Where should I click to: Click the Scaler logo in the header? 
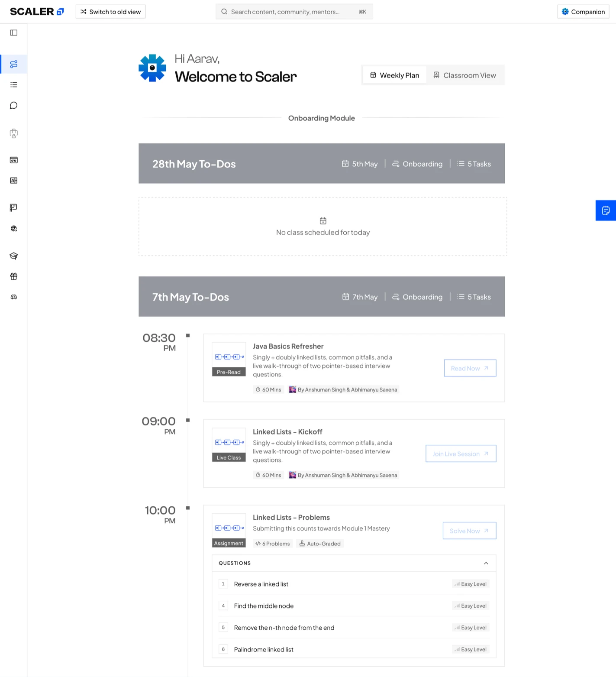37,12
